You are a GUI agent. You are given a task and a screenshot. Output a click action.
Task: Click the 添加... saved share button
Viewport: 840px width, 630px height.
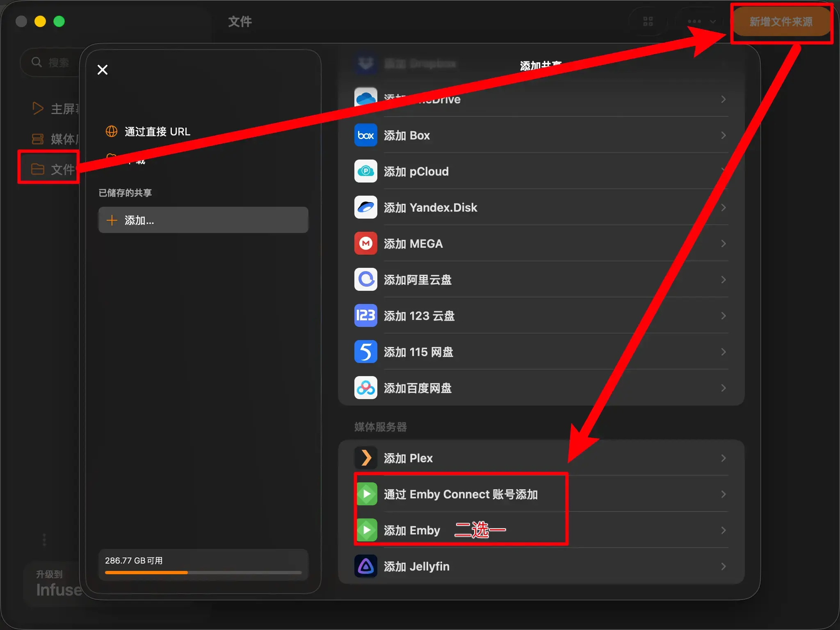(x=203, y=220)
